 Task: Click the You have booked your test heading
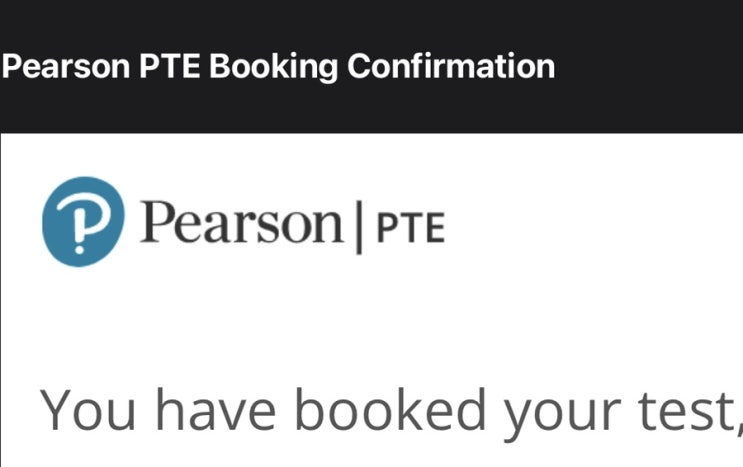click(390, 410)
